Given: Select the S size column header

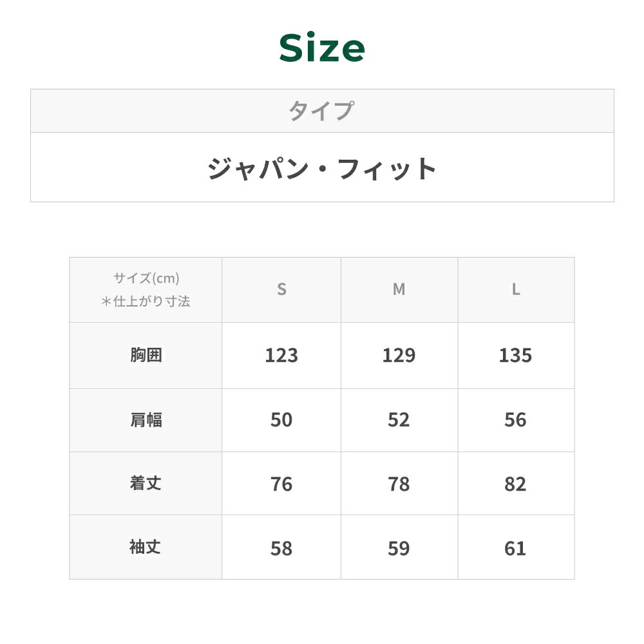Looking at the screenshot, I should pos(281,290).
